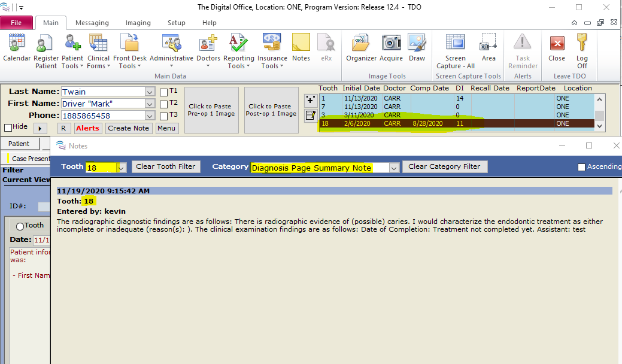Expand the Tooth filter dropdown
The height and width of the screenshot is (364, 622).
pyautogui.click(x=121, y=168)
